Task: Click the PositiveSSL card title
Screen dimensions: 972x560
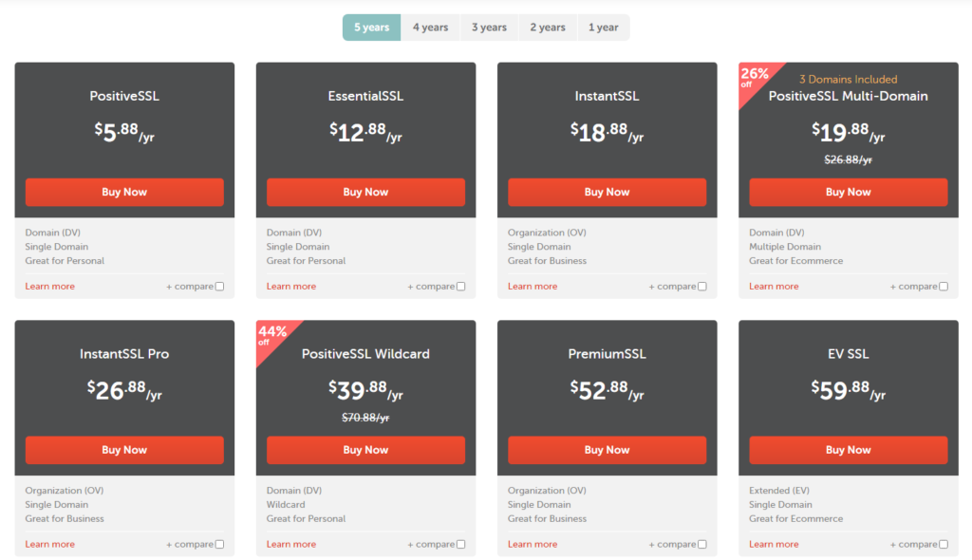Action: 124,96
